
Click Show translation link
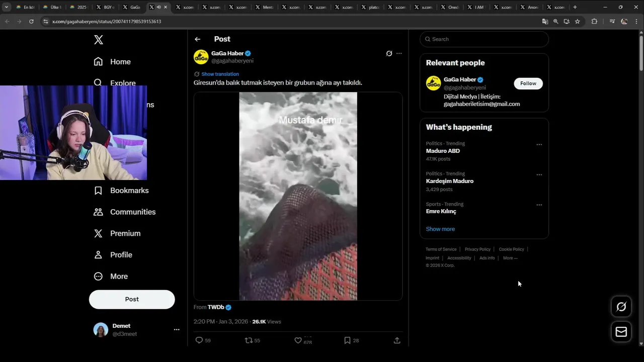[x=220, y=74]
